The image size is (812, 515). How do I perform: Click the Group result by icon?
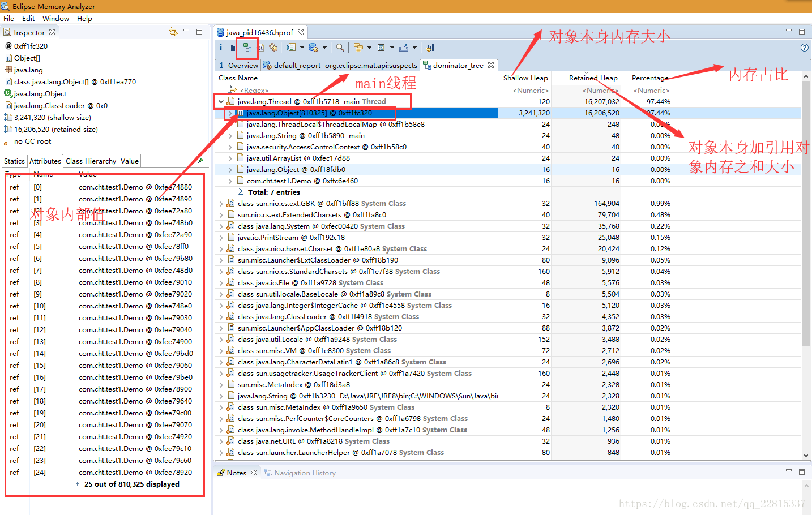[x=358, y=48]
